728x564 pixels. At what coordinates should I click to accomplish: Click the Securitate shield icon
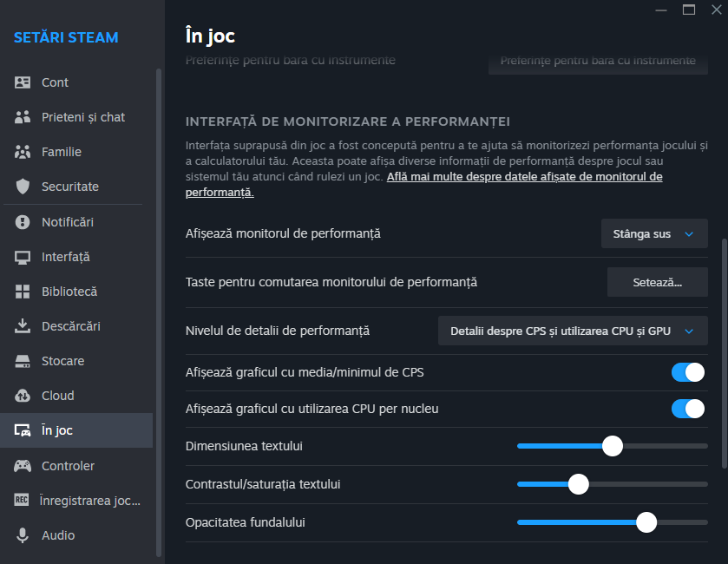23,187
